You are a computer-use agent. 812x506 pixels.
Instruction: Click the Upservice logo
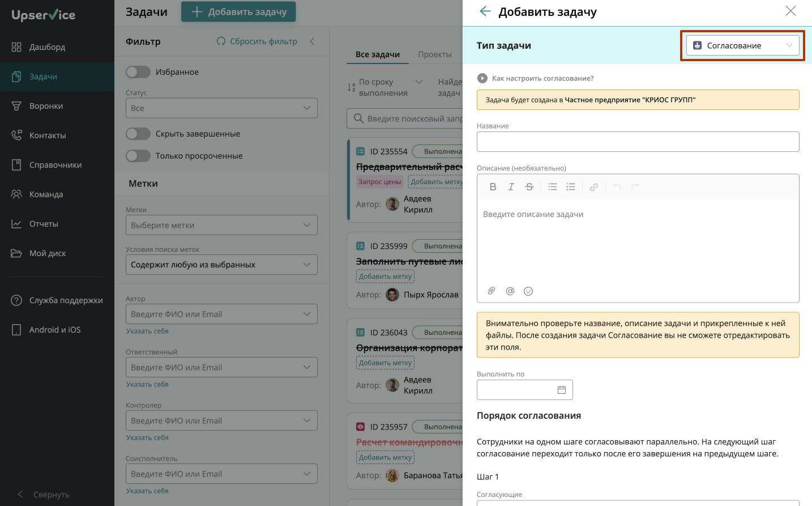coord(44,15)
